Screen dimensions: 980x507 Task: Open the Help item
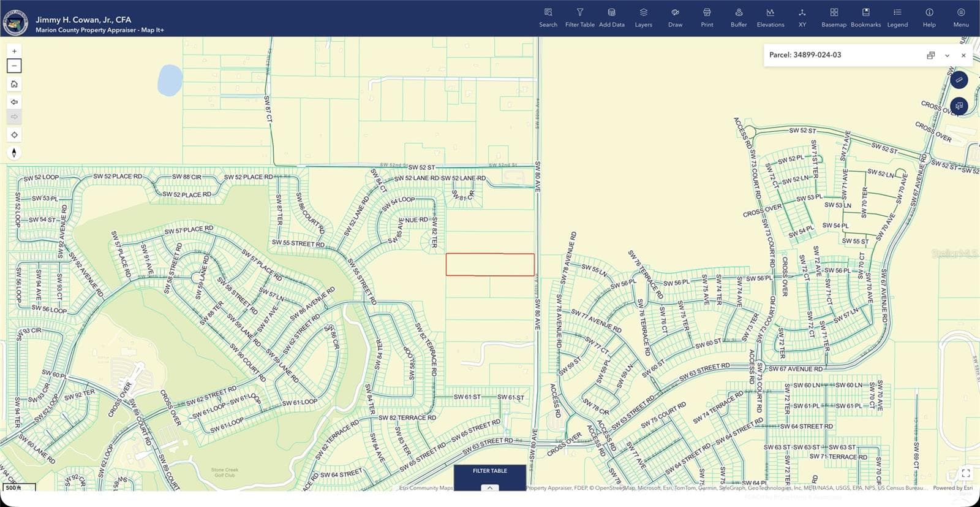929,18
